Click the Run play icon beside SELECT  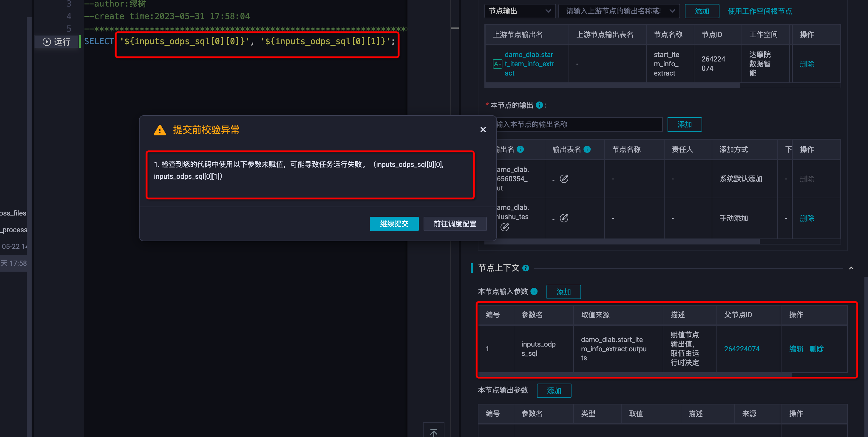tap(47, 42)
